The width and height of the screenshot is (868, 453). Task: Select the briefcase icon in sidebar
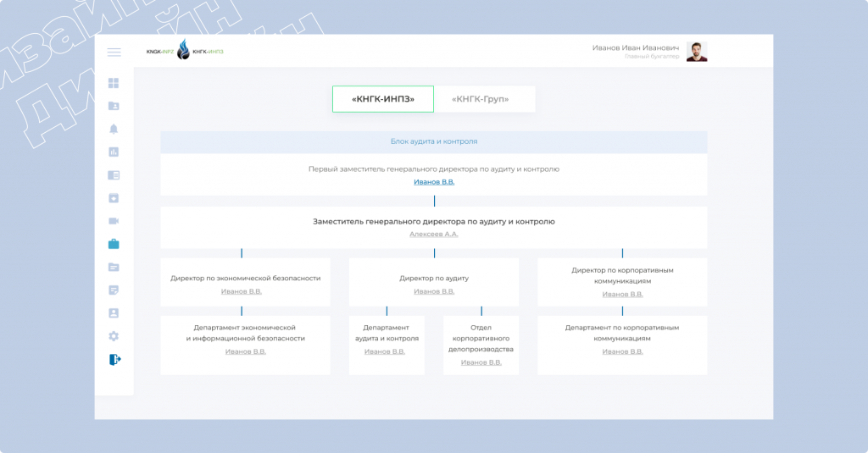coord(114,244)
